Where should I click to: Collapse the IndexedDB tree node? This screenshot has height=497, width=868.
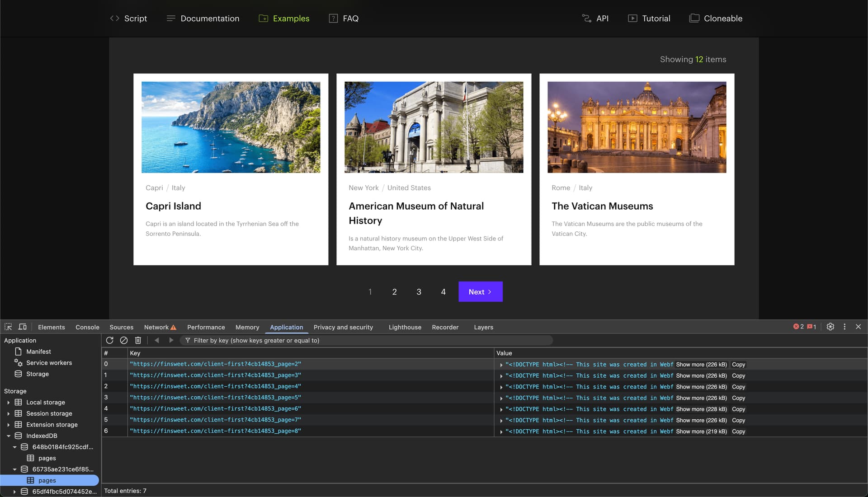point(8,436)
